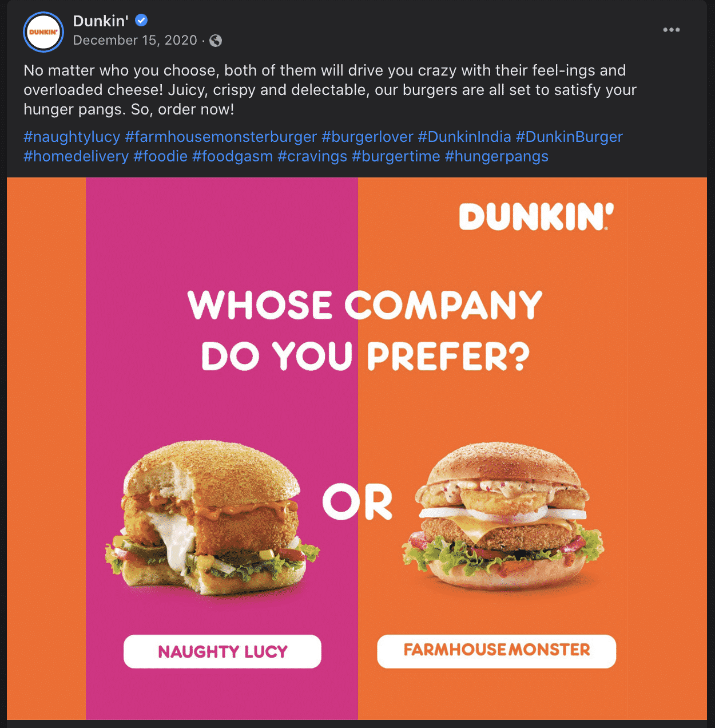
Task: Open the #foodie hashtag
Action: click(161, 156)
